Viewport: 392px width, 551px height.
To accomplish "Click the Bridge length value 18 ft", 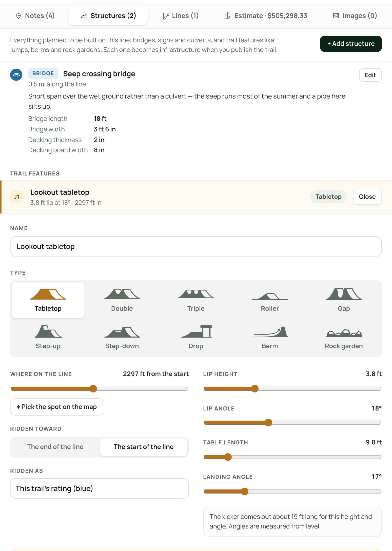I will [x=100, y=119].
